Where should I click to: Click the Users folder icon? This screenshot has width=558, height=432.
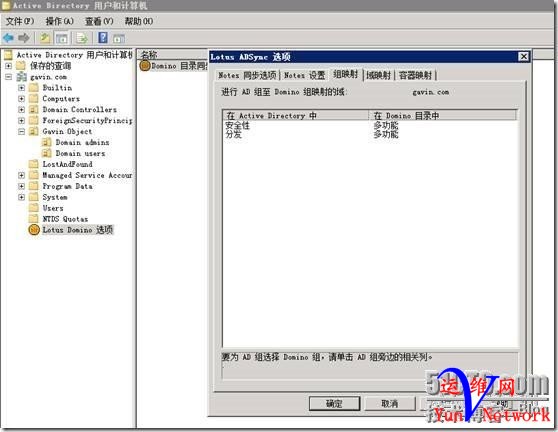tap(33, 208)
